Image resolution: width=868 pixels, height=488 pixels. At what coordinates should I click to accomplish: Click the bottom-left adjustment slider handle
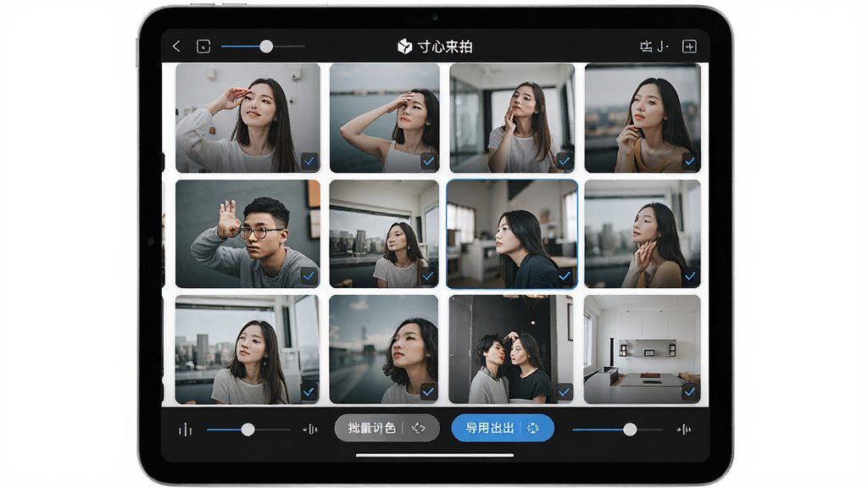[248, 430]
